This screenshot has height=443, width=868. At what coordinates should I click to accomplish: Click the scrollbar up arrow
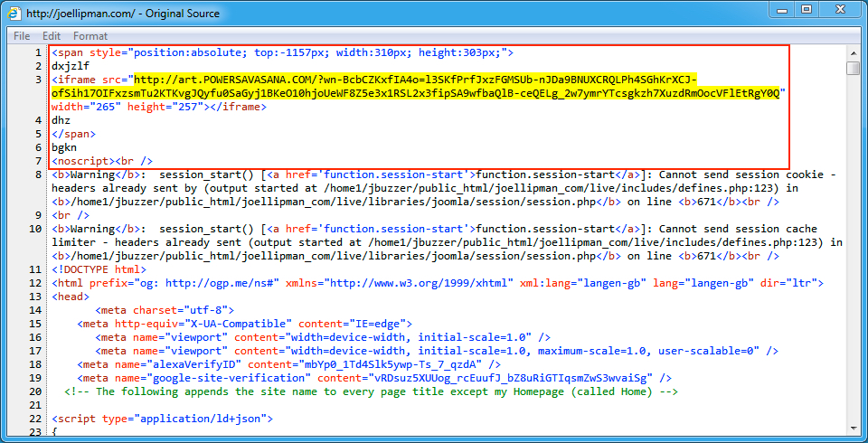tap(854, 52)
